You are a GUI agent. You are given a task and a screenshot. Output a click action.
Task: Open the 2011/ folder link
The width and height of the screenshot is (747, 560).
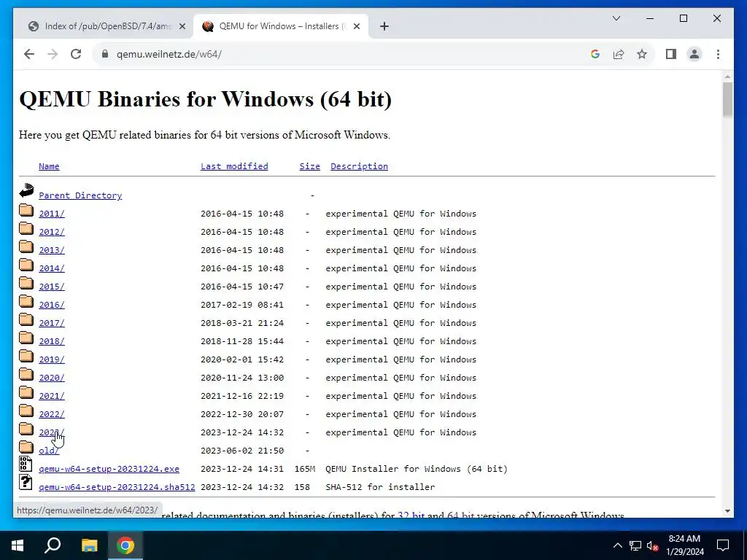point(52,214)
